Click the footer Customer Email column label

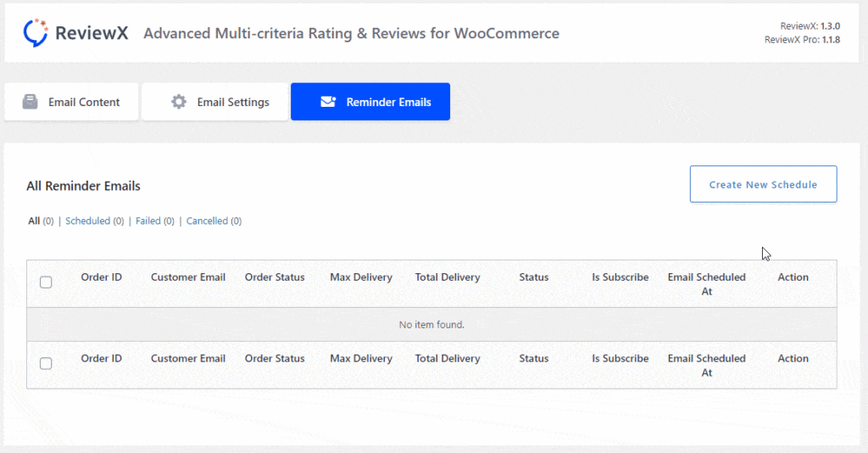click(188, 358)
